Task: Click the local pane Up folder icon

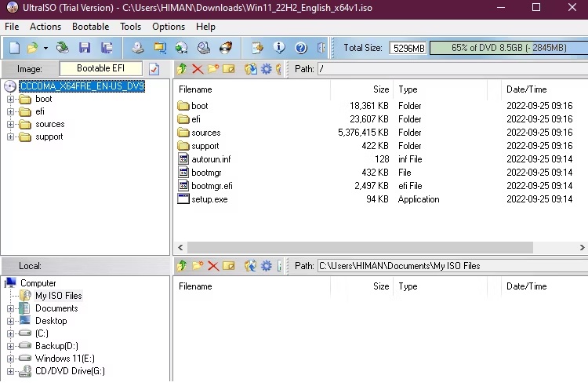Action: (182, 266)
